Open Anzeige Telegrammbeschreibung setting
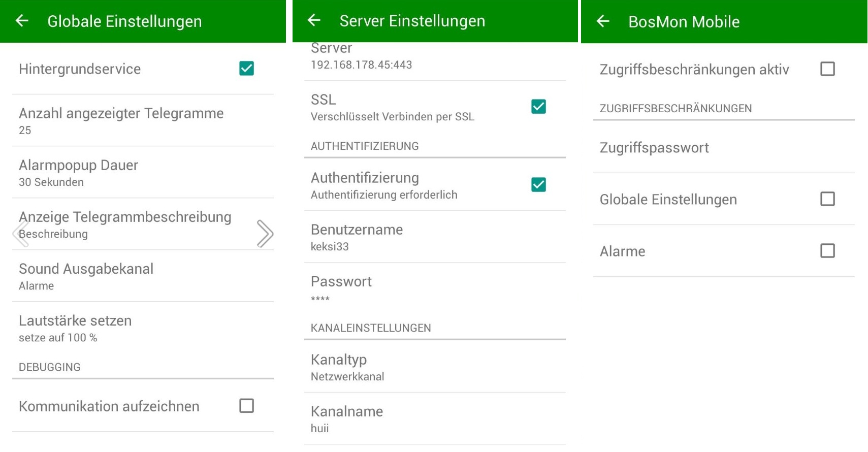 (143, 224)
